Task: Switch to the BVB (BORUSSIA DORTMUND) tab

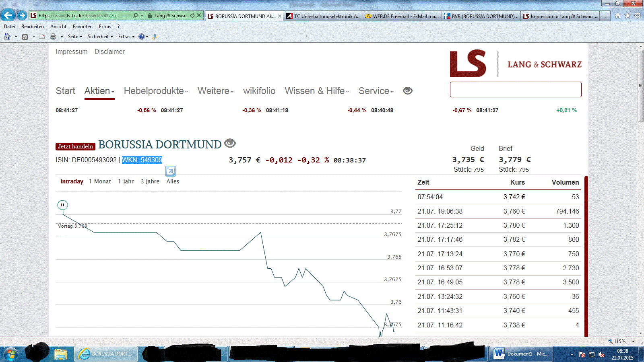Action: pyautogui.click(x=481, y=16)
